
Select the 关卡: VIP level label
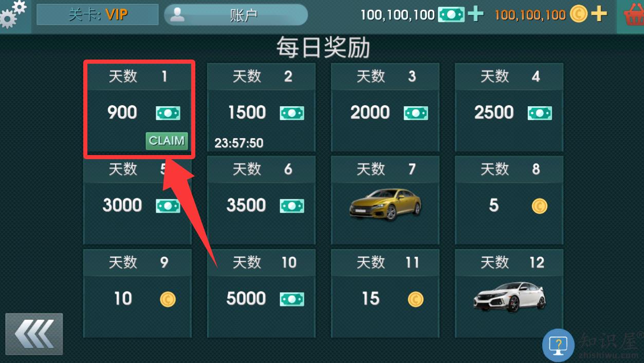point(98,14)
